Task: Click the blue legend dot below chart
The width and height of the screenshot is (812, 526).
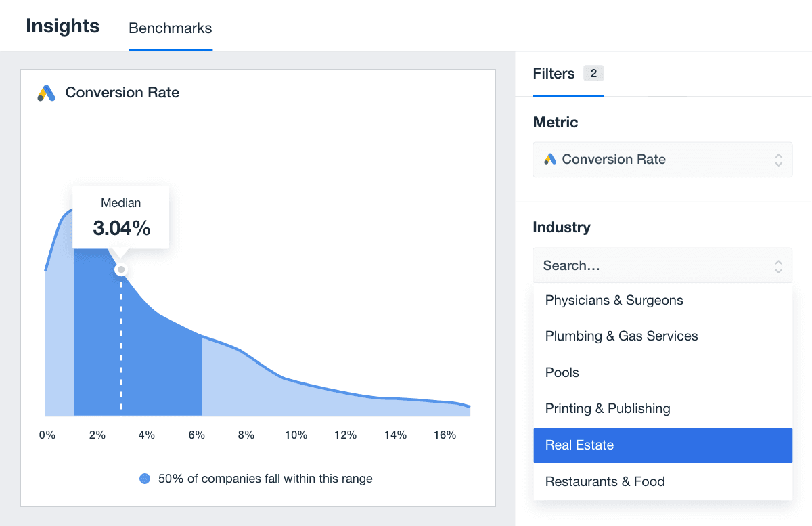Action: tap(145, 479)
